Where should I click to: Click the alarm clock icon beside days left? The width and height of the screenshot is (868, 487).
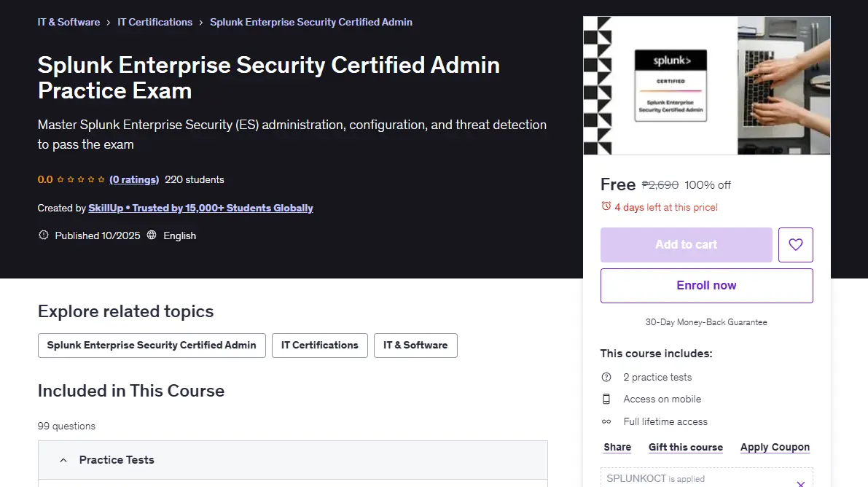click(x=606, y=206)
